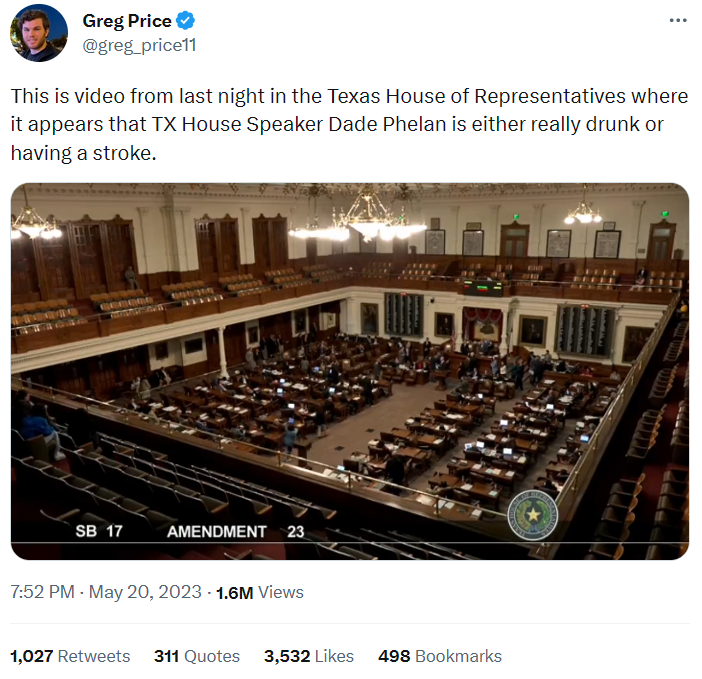Open the 7:52 PM timestamp link
Screen dimensions: 702x679
[43, 592]
